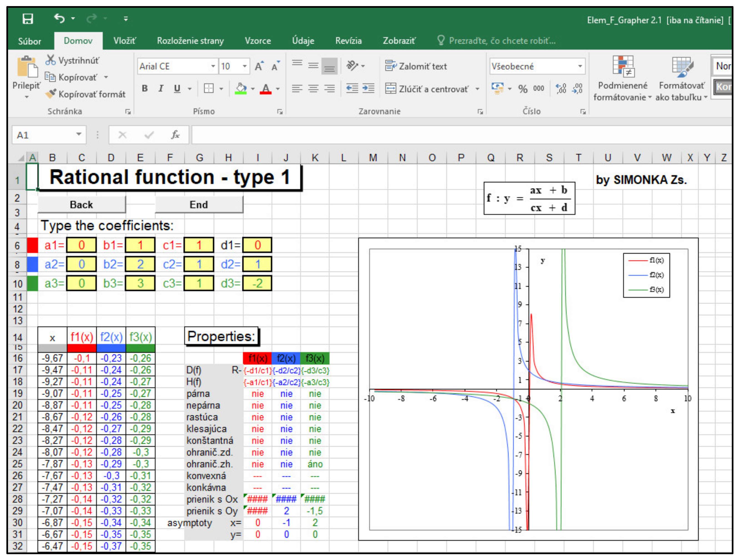739x560 pixels.
Task: Click the Undo arrow icon
Action: coord(59,18)
